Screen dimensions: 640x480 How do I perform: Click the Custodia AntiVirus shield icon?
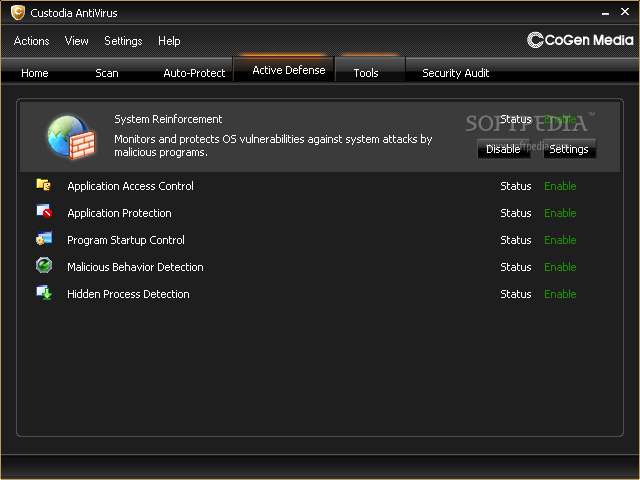(x=17, y=13)
